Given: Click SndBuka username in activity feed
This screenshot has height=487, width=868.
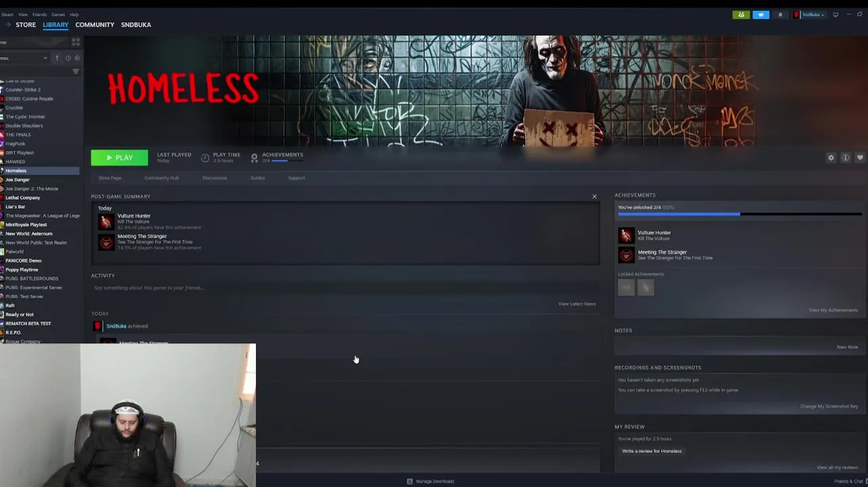Looking at the screenshot, I should pos(116,326).
